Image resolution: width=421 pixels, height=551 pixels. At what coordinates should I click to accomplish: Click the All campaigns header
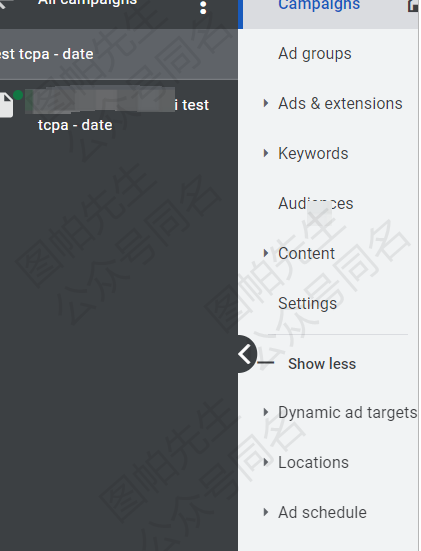point(87,3)
